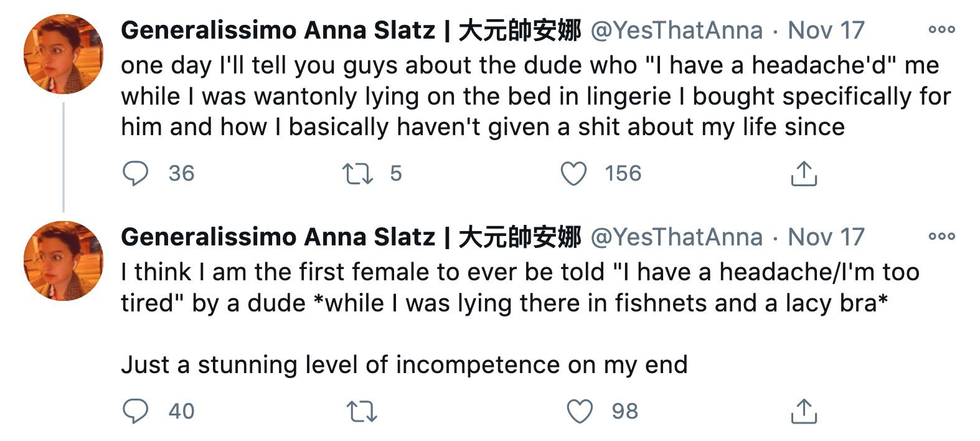Reply to the second tweet with 40 replies
This screenshot has width=980, height=441.
point(136,411)
